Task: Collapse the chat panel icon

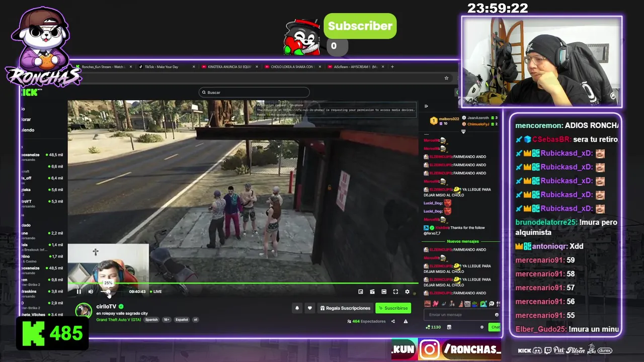Action: click(426, 106)
